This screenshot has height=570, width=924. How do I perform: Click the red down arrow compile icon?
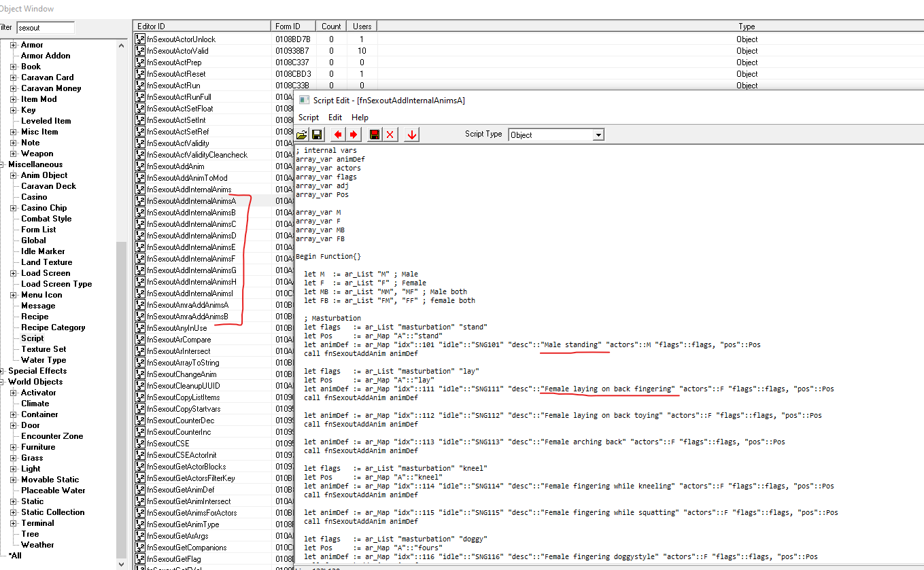(411, 135)
